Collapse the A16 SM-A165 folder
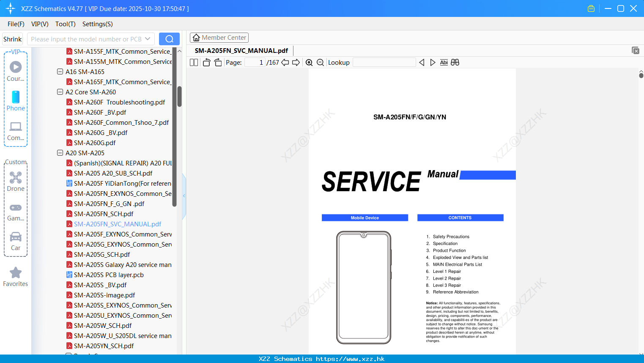Viewport: 644px width, 363px height. [60, 71]
